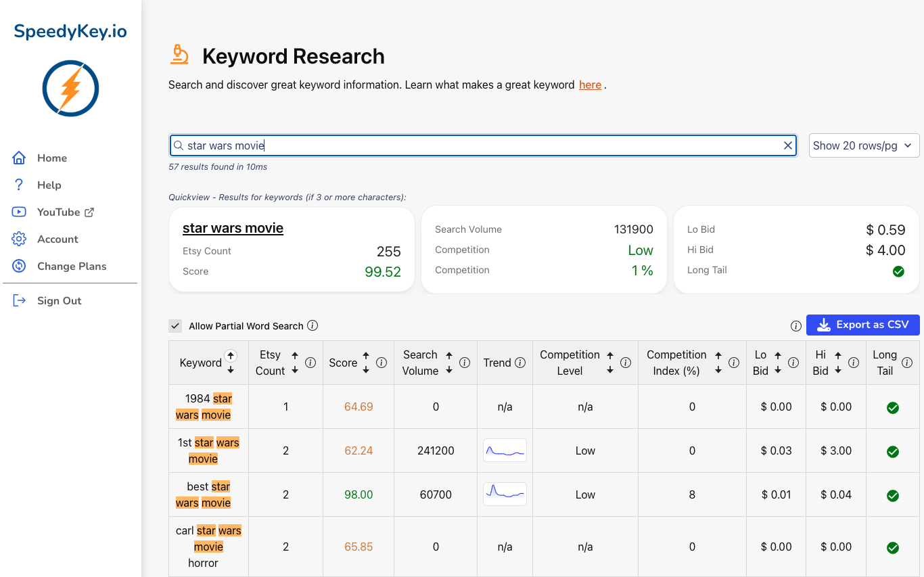
Task: Click the Long Tail checkmark for carl row
Action: point(893,547)
